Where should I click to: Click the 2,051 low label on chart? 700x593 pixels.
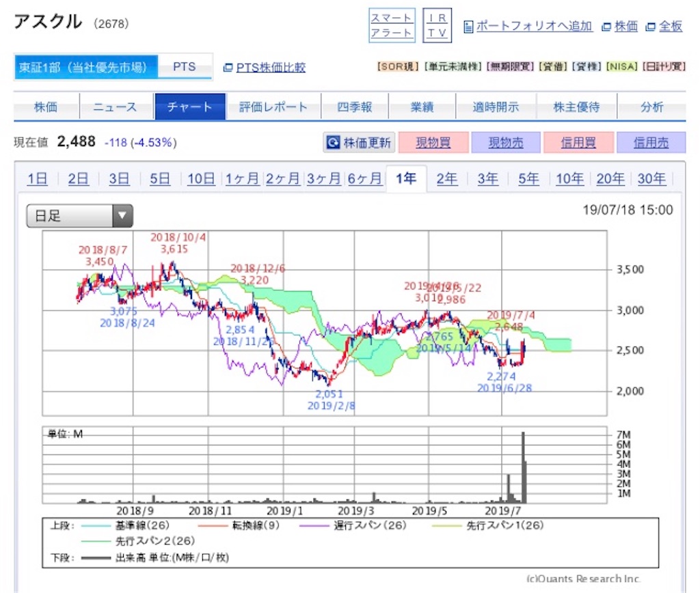(x=329, y=394)
